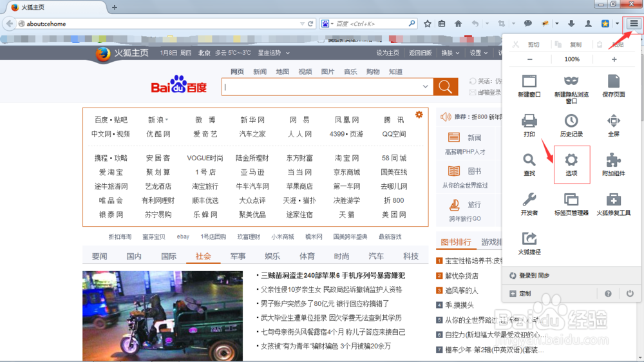The width and height of the screenshot is (644, 362).
Task: Click 返回旧版 link in header
Action: pos(420,53)
